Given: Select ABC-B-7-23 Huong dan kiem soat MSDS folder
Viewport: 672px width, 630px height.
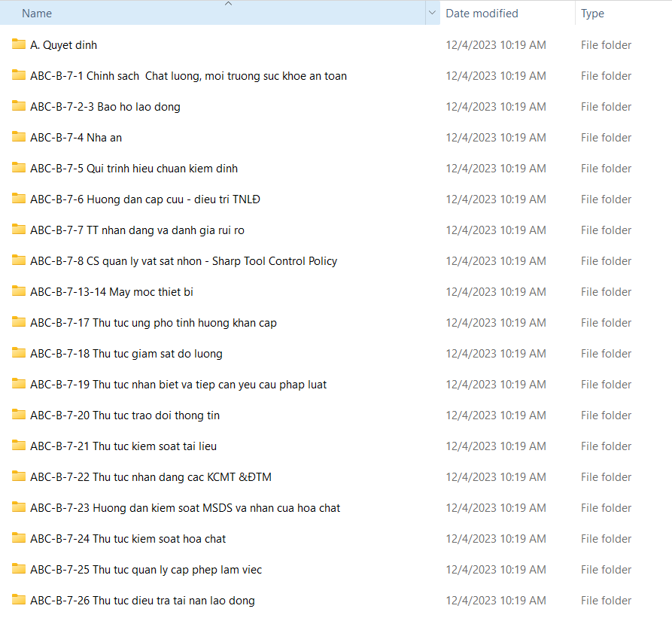Looking at the screenshot, I should 185,508.
